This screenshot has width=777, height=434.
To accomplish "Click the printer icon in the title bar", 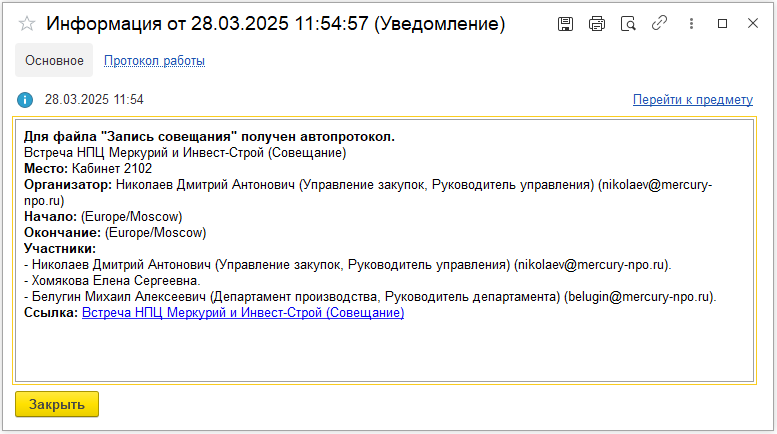I will (x=597, y=23).
